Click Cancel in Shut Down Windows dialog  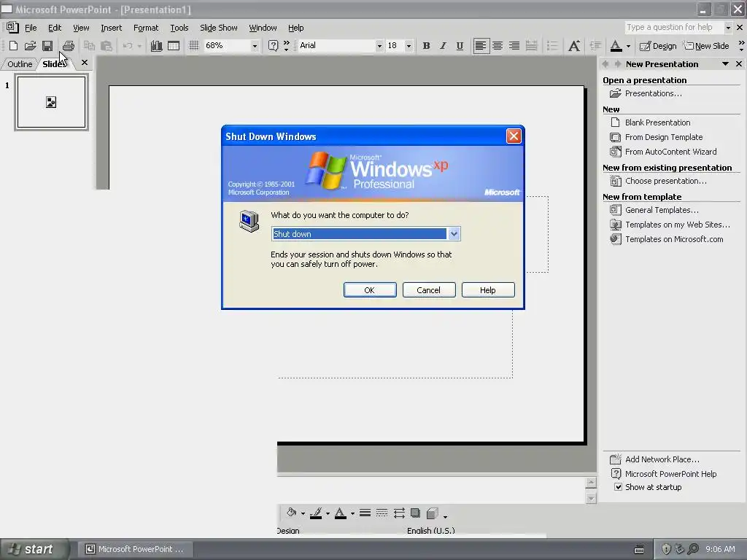429,290
